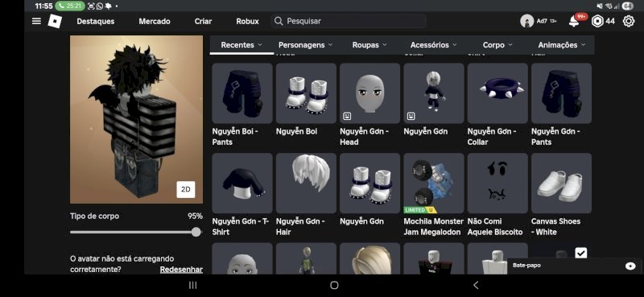Image resolution: width=644 pixels, height=297 pixels.
Task: Click the "Canvas Shoes - White" label
Action: (555, 227)
